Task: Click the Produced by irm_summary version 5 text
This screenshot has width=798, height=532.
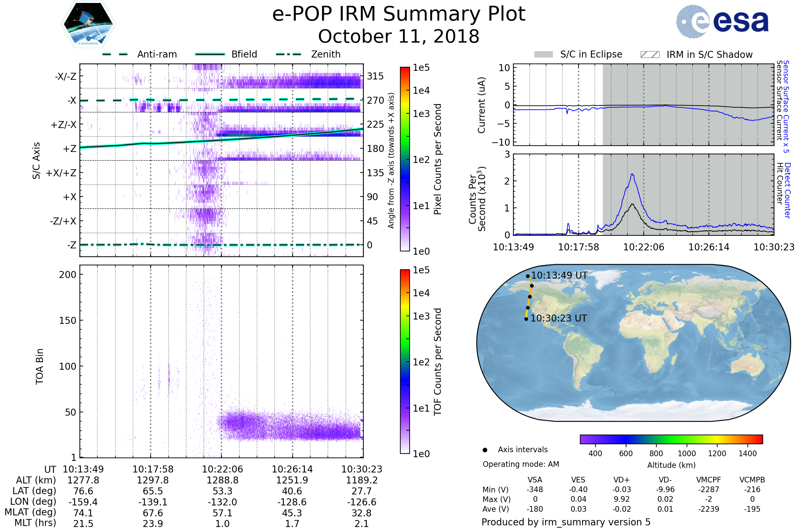Action: (566, 522)
